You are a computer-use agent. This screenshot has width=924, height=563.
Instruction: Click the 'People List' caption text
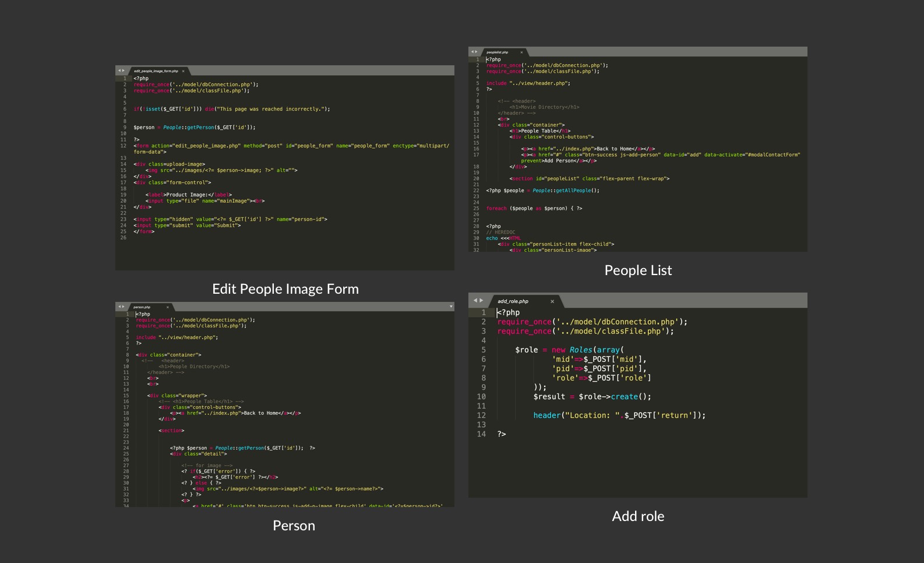point(638,270)
